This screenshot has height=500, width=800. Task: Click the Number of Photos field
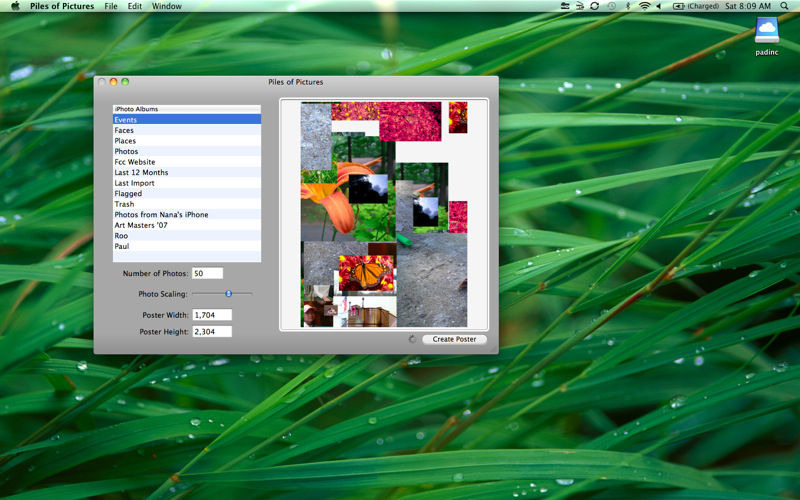pyautogui.click(x=207, y=273)
